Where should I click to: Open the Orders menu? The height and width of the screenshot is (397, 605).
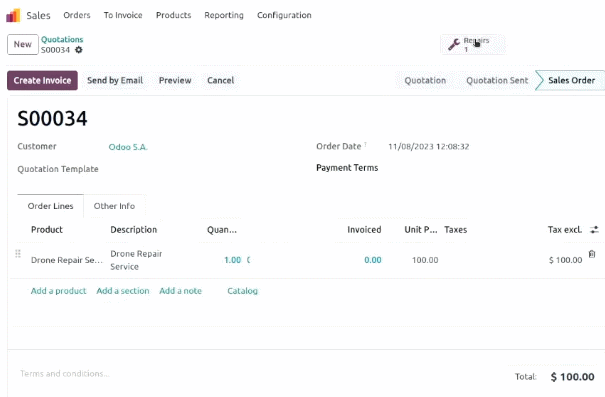(77, 15)
